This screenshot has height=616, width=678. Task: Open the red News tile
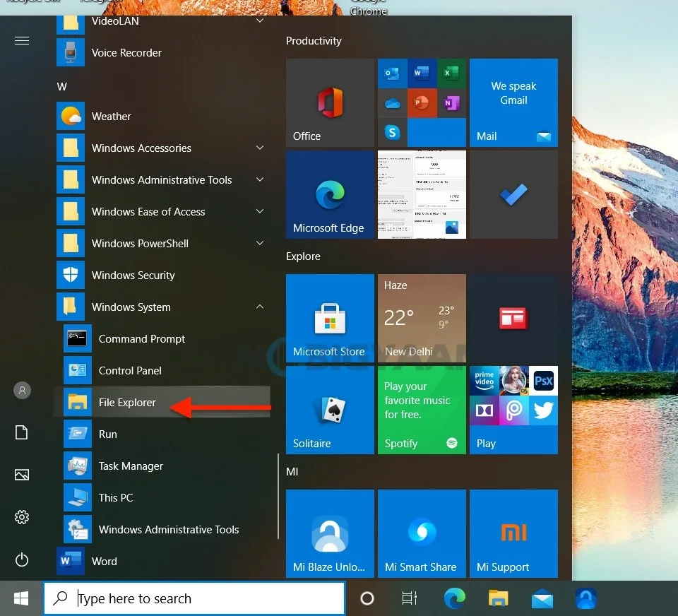point(513,319)
